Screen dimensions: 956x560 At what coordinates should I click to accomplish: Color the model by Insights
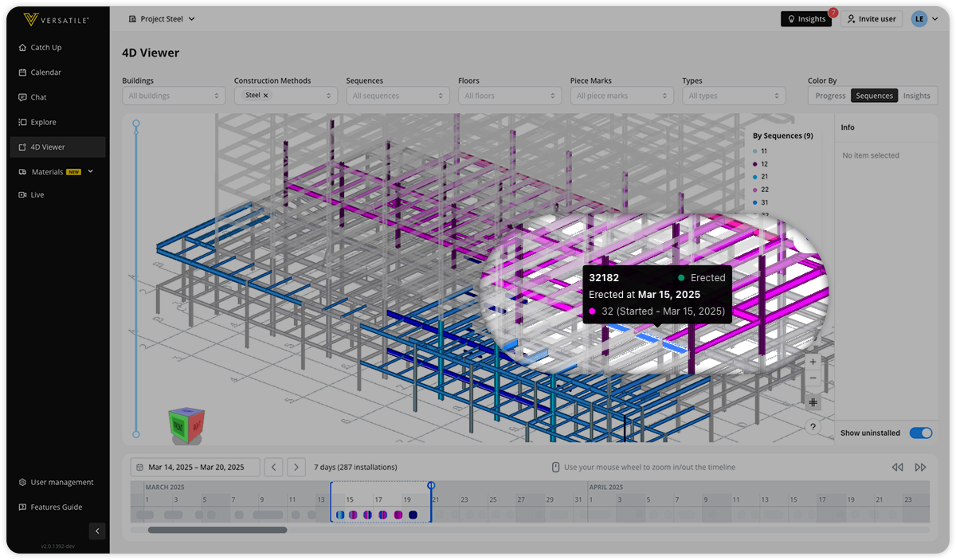click(x=916, y=96)
